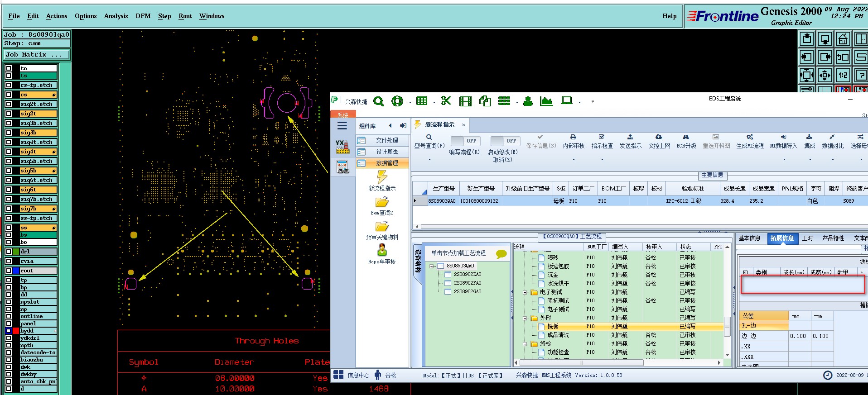Collapse 组件库 panel with left arrow

click(390, 126)
